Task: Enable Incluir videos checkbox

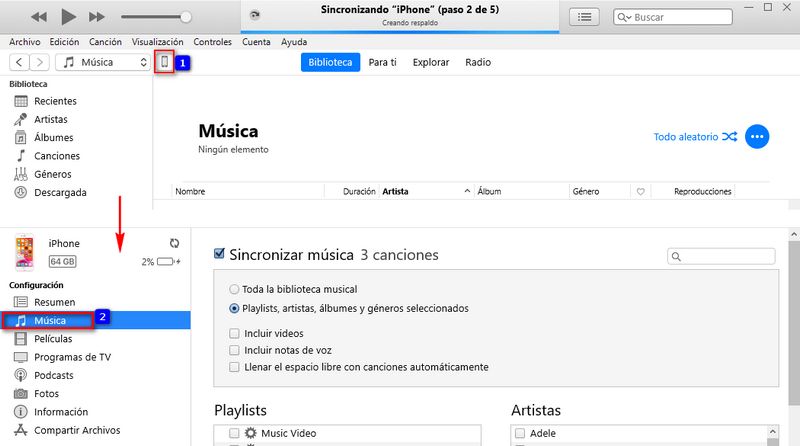Action: (234, 333)
